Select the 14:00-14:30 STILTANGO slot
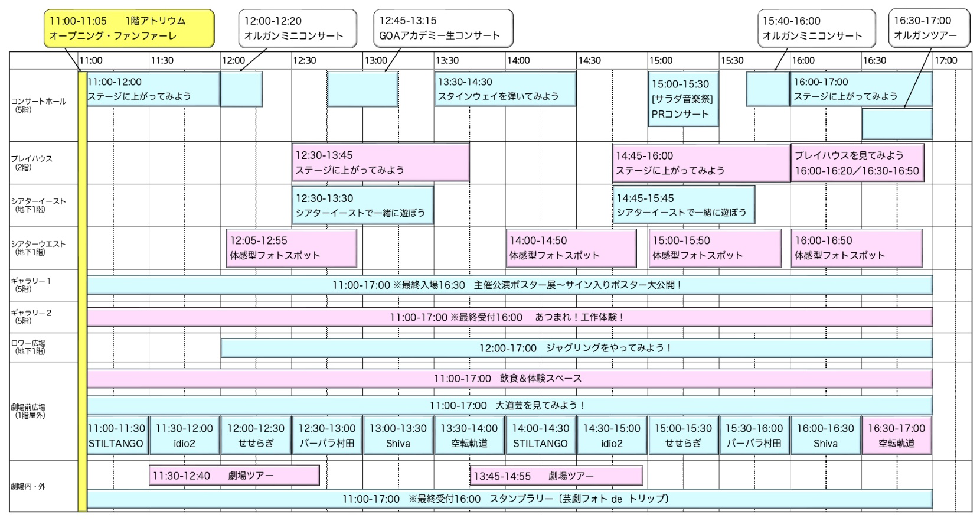This screenshot has height=524, width=980. (541, 436)
